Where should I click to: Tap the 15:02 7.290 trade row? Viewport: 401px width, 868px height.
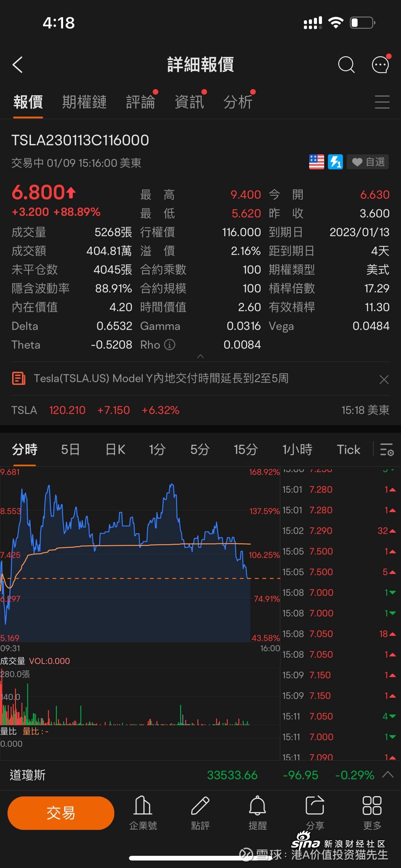339,531
